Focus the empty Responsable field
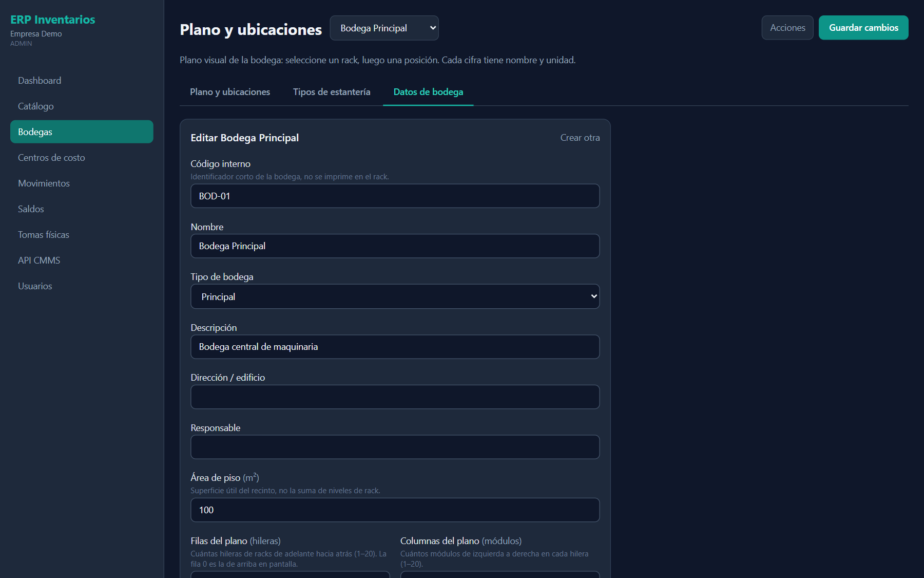The height and width of the screenshot is (578, 924). [395, 447]
